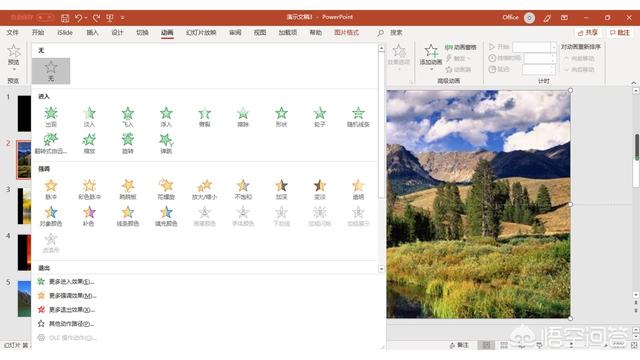Select the 飞入 (Fly In) entrance animation
Viewport: 640px width, 360px height.
128,117
